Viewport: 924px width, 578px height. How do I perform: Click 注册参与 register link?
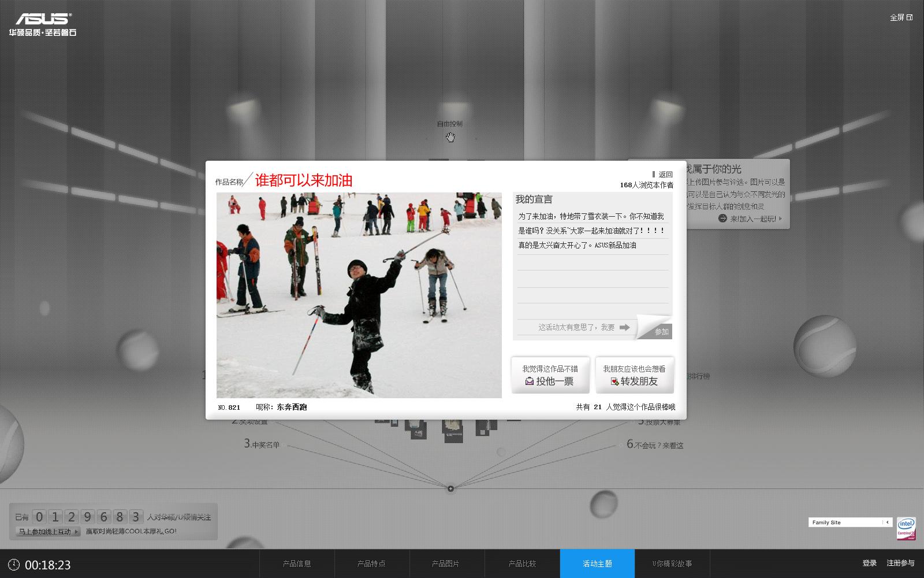pyautogui.click(x=900, y=563)
